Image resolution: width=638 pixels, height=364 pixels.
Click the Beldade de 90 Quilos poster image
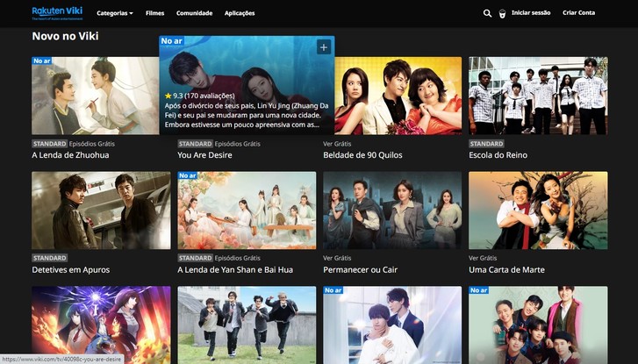coord(398,96)
